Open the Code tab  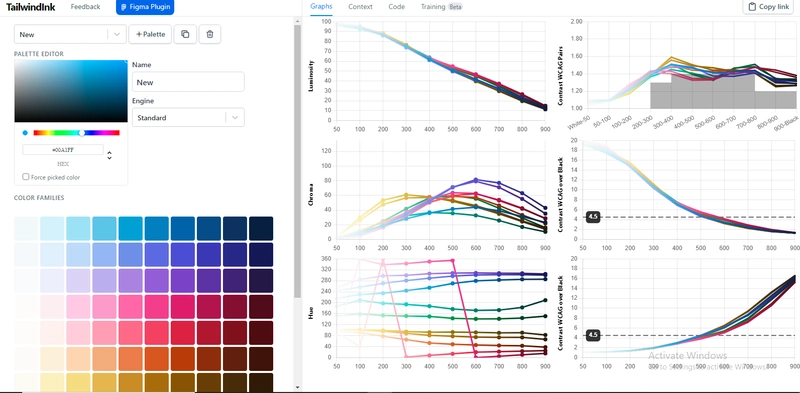click(396, 7)
